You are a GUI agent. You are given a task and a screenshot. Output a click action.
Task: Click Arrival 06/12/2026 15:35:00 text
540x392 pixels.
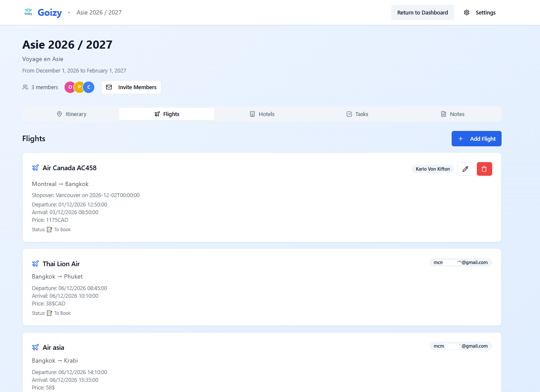[65, 380]
